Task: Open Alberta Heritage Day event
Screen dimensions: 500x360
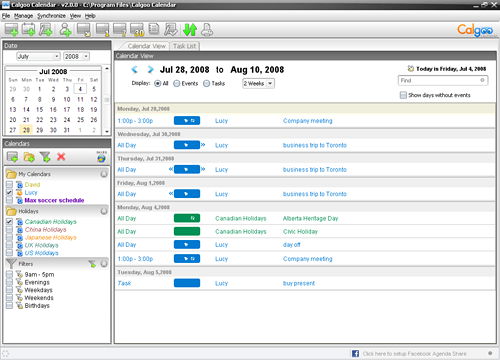Action: pos(310,218)
